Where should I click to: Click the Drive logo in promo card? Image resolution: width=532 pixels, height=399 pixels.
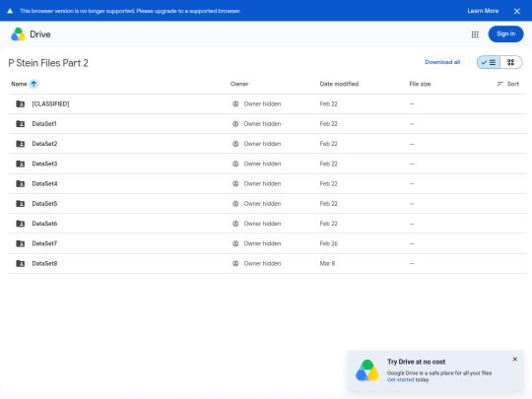point(367,370)
